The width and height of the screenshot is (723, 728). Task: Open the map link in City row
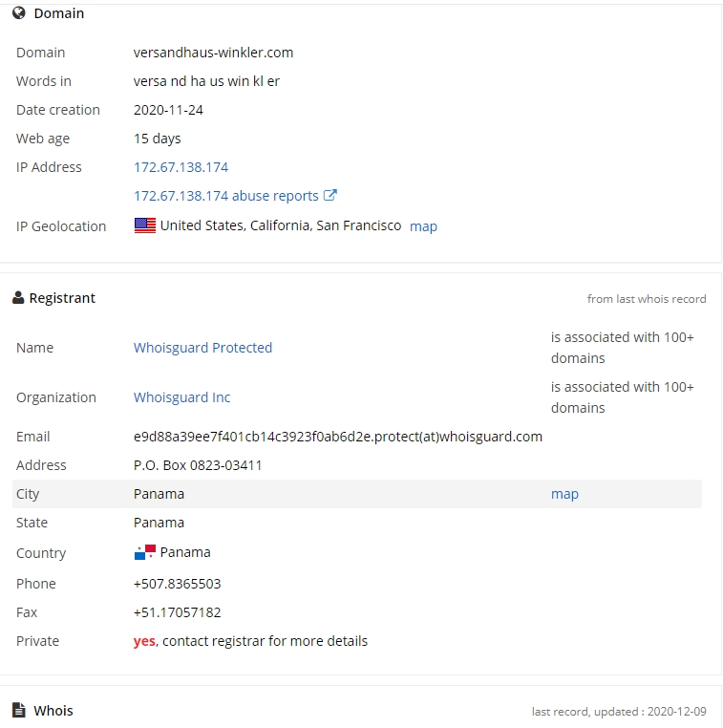(x=564, y=494)
